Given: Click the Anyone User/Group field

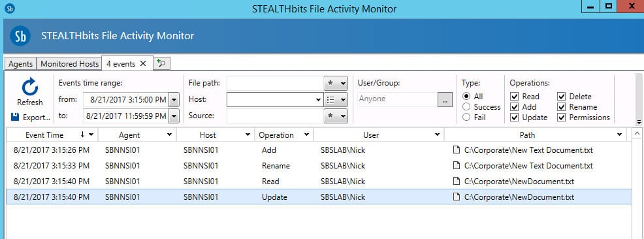Looking at the screenshot, I should 397,99.
